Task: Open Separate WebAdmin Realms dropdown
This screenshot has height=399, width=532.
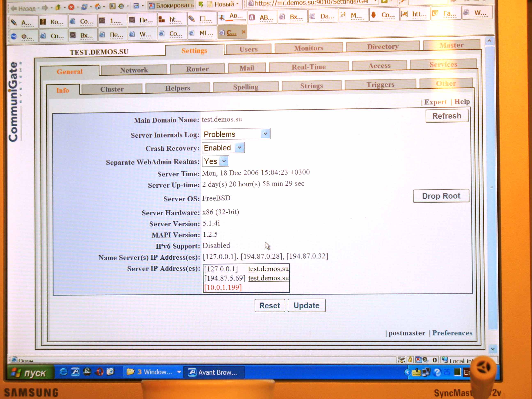Action: pyautogui.click(x=215, y=161)
